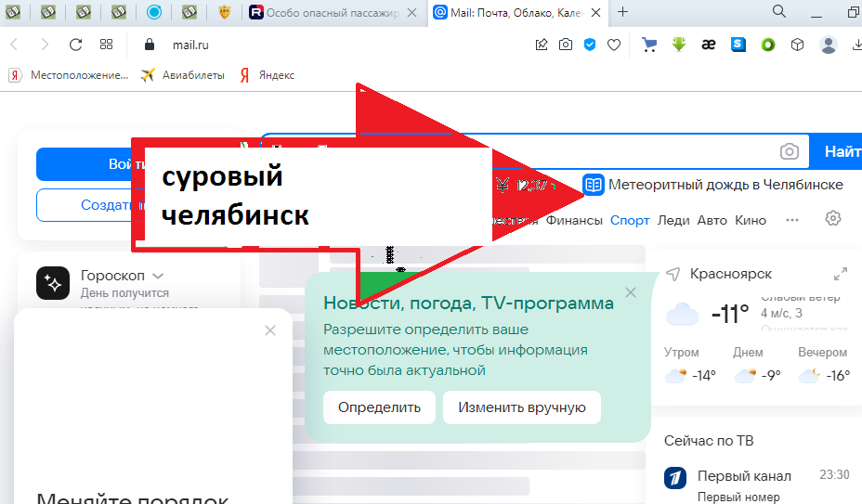Click the æ extension icon
This screenshot has width=862, height=504.
pos(709,45)
